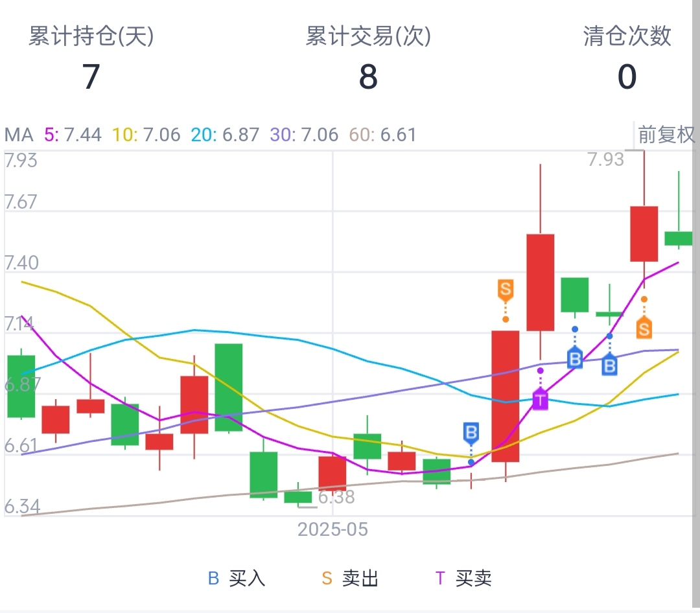Tap the 累计持仓(天) statistic
700x613 pixels.
point(91,58)
